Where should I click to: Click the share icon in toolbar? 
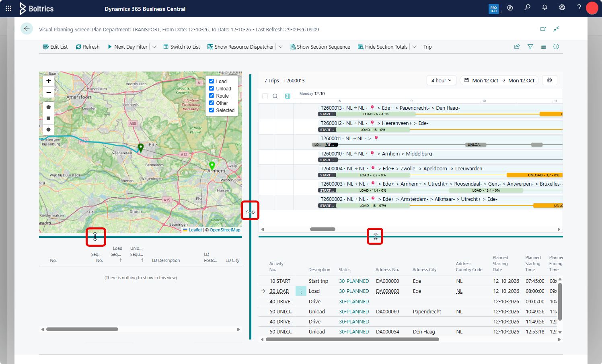click(x=517, y=47)
